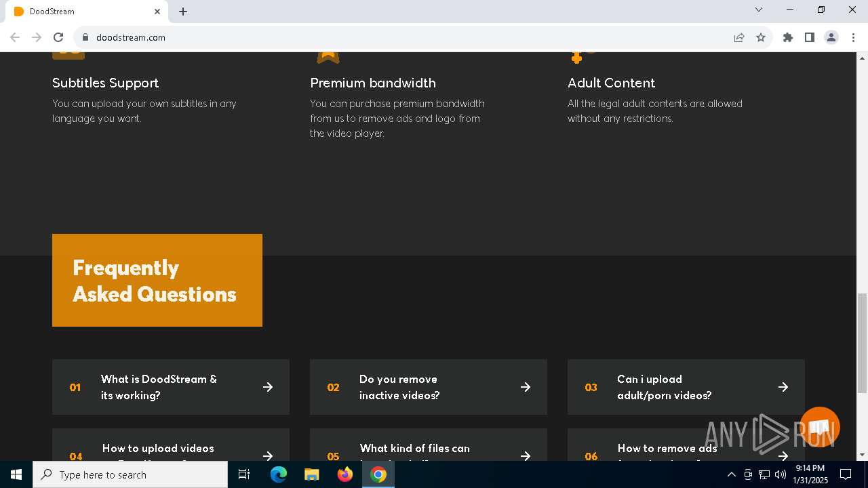The image size is (868, 488).
Task: Bookmark this tab with star
Action: coord(761,37)
